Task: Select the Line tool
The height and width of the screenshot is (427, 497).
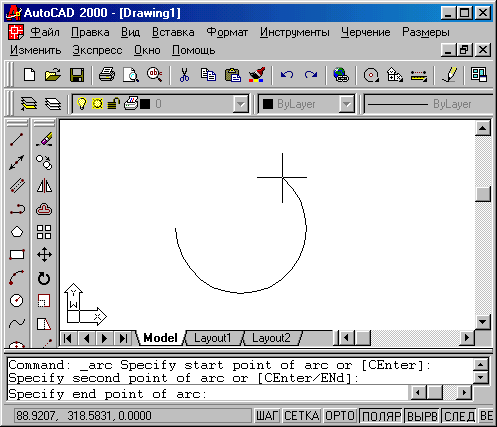Action: [x=17, y=140]
